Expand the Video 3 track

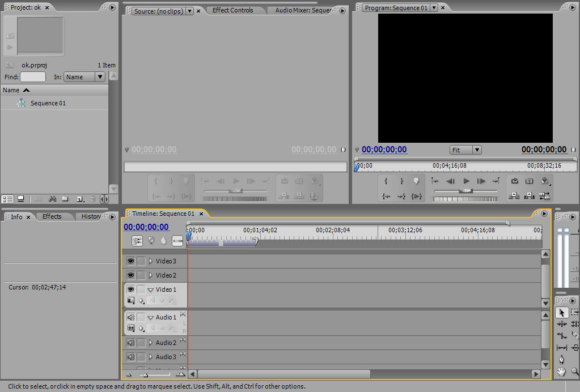(x=151, y=261)
